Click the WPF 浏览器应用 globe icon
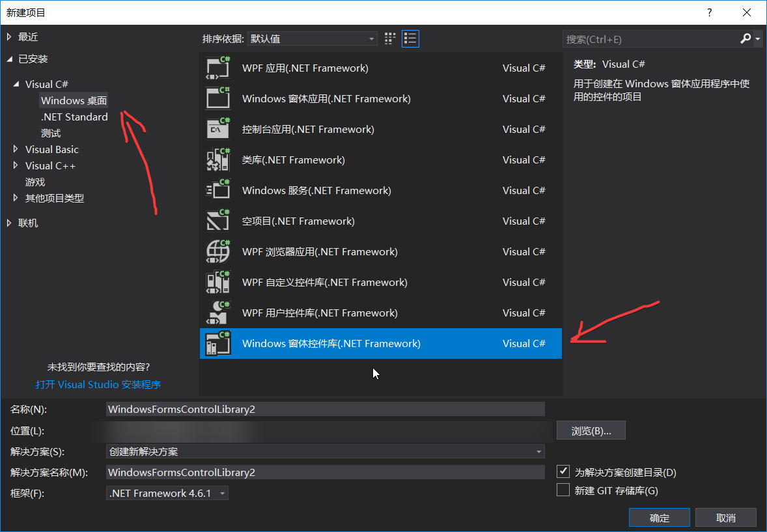767x532 pixels. (217, 251)
